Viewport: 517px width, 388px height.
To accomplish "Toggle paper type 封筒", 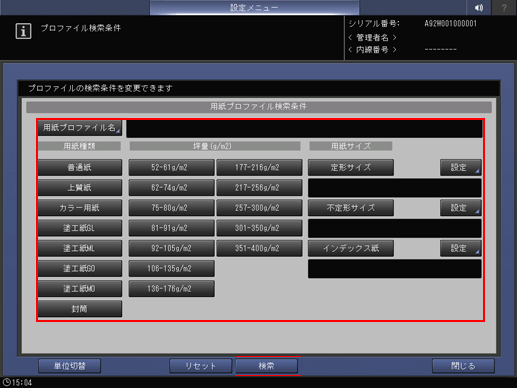I will 80,309.
